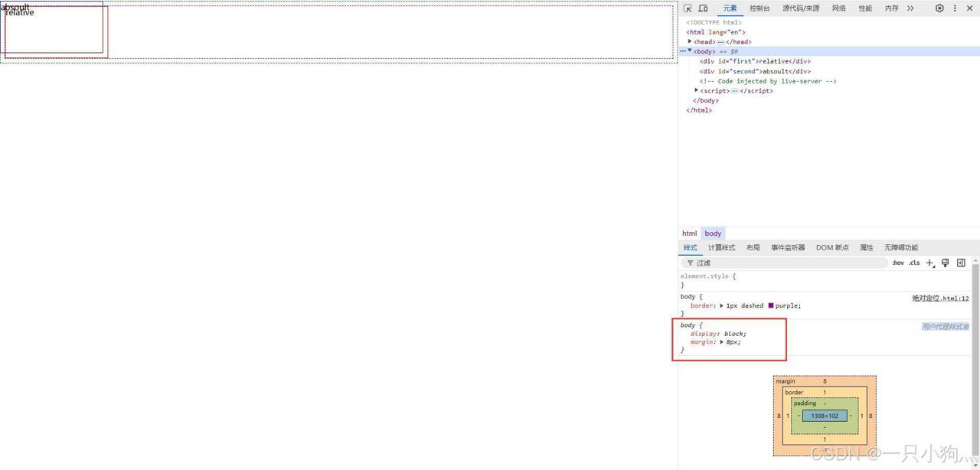Select the 事件监听器 tab

(x=788, y=247)
